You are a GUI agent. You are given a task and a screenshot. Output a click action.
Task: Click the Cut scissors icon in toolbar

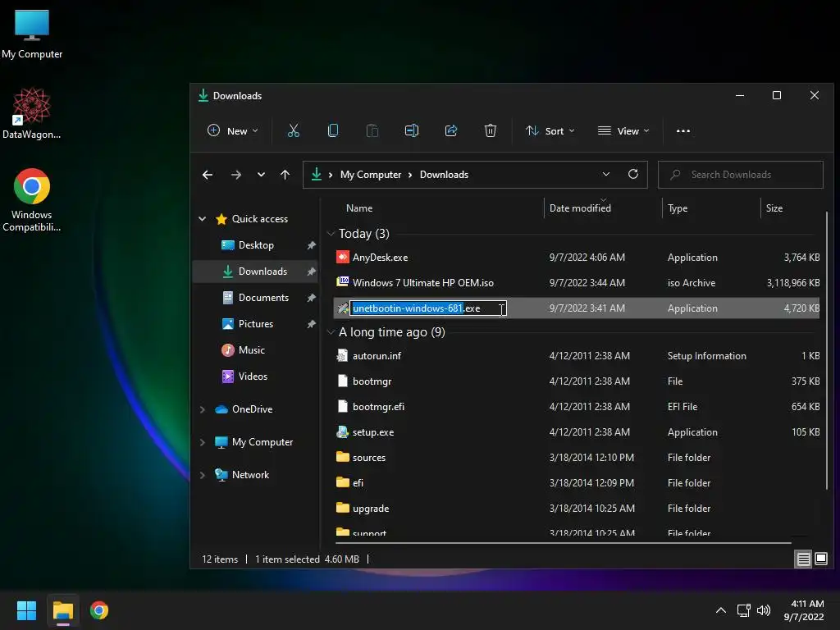click(x=293, y=130)
